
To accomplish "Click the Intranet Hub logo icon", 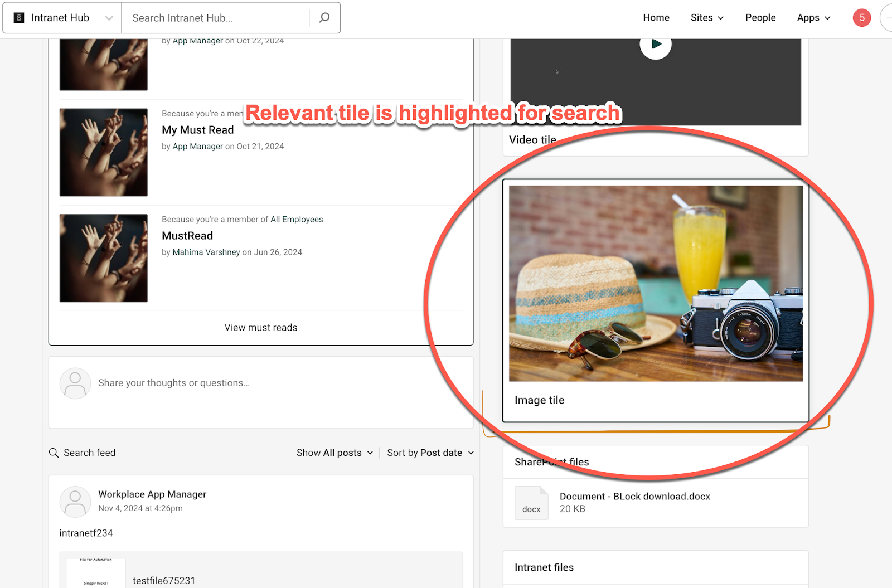I will point(19,18).
